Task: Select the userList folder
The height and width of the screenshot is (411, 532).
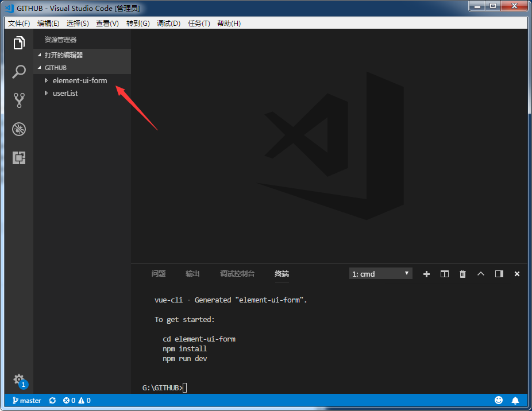Action: 65,93
